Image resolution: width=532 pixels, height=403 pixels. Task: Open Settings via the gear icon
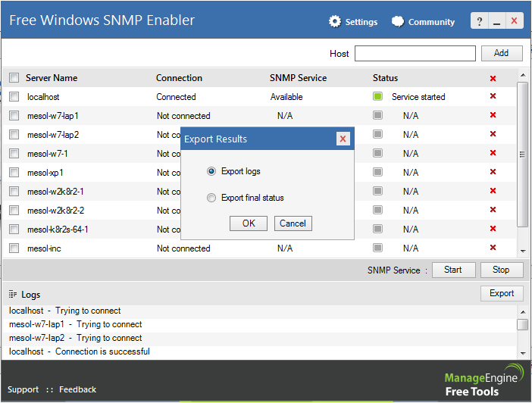click(x=334, y=21)
